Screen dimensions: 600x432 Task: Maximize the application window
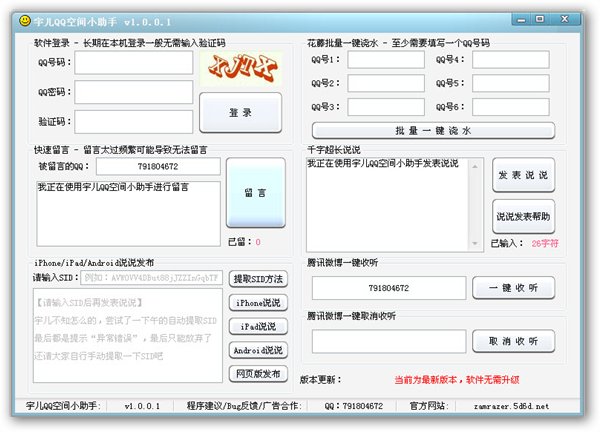[540, 19]
